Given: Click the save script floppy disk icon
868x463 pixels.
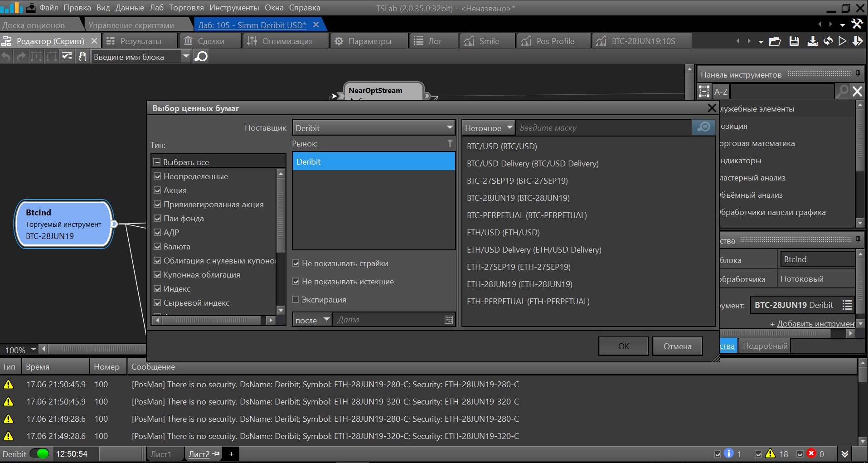Looking at the screenshot, I should click(x=794, y=41).
